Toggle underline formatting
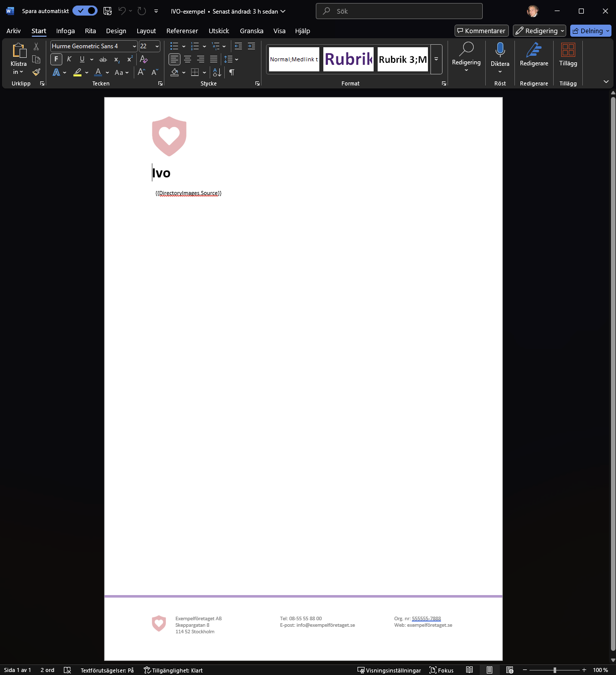 tap(82, 59)
